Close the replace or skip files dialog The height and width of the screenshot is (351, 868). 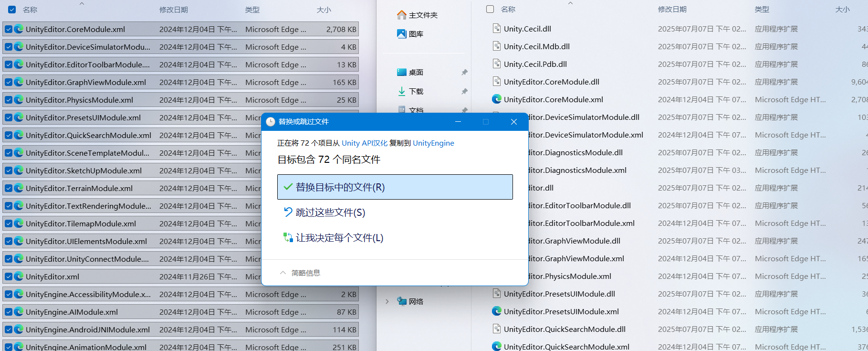pos(514,122)
